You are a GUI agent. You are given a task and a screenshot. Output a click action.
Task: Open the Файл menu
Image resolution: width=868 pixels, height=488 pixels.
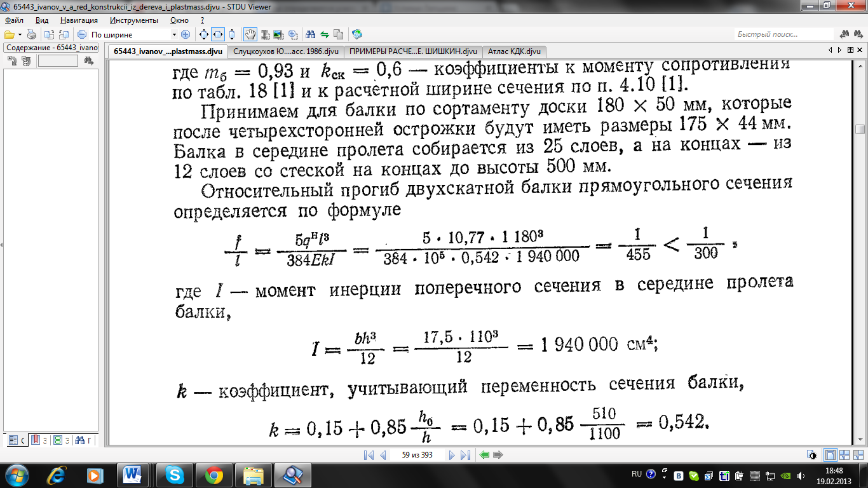coord(14,20)
